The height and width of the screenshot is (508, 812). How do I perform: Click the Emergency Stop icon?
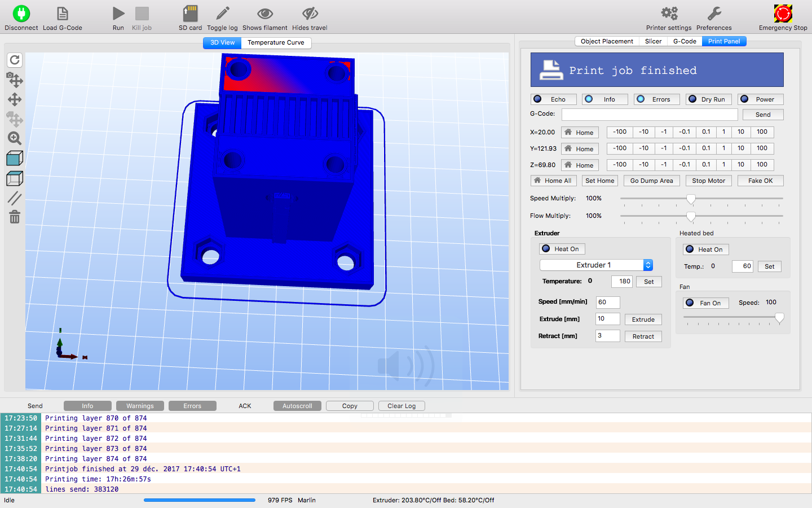tap(783, 14)
